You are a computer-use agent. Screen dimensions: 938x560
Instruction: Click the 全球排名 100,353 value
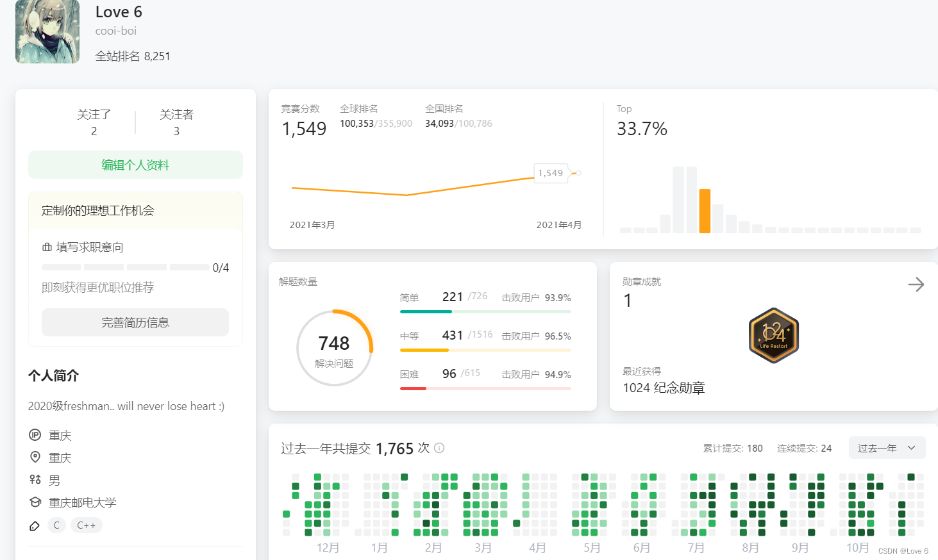[356, 124]
